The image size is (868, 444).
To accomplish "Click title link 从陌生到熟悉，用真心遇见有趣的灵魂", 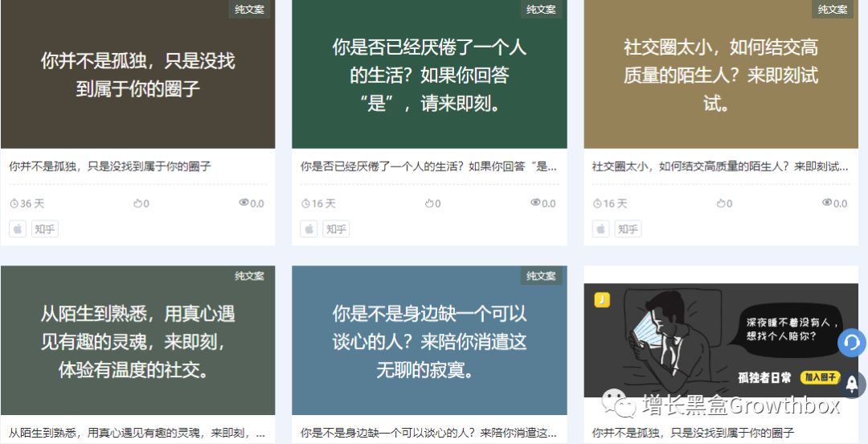I will (137, 433).
